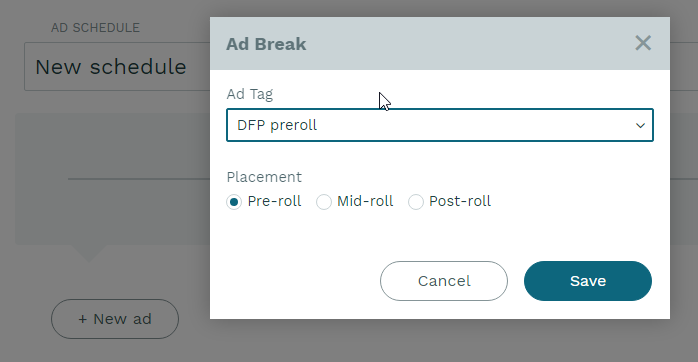Click the Placement section label
Screen dimensions: 698x362
point(264,177)
